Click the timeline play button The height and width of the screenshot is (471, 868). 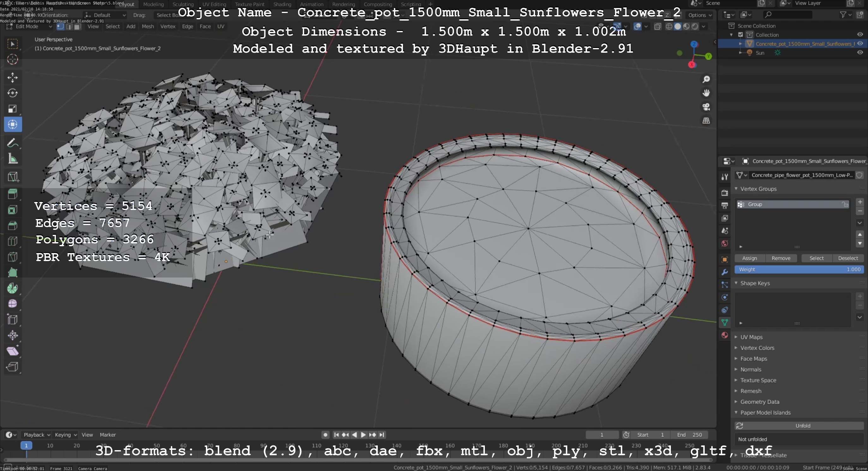(363, 435)
